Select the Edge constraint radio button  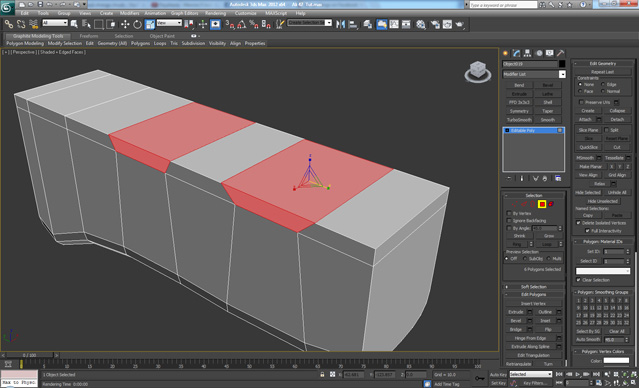[x=603, y=84]
